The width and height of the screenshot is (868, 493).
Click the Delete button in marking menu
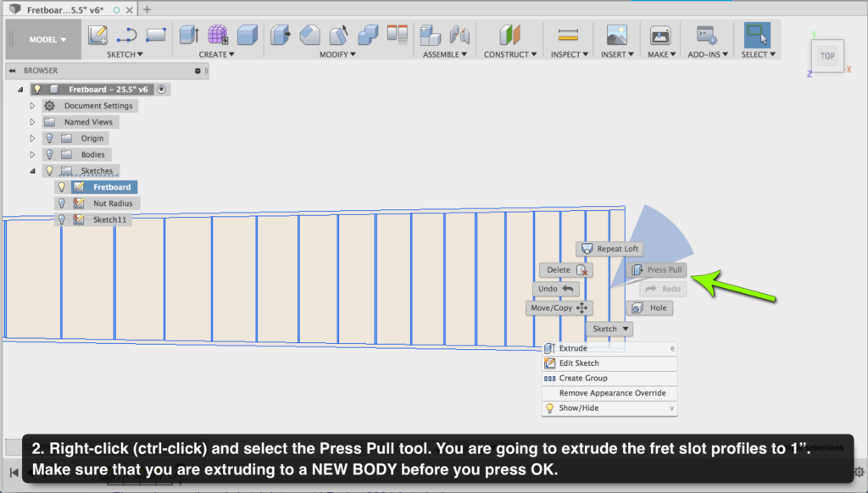pyautogui.click(x=565, y=270)
